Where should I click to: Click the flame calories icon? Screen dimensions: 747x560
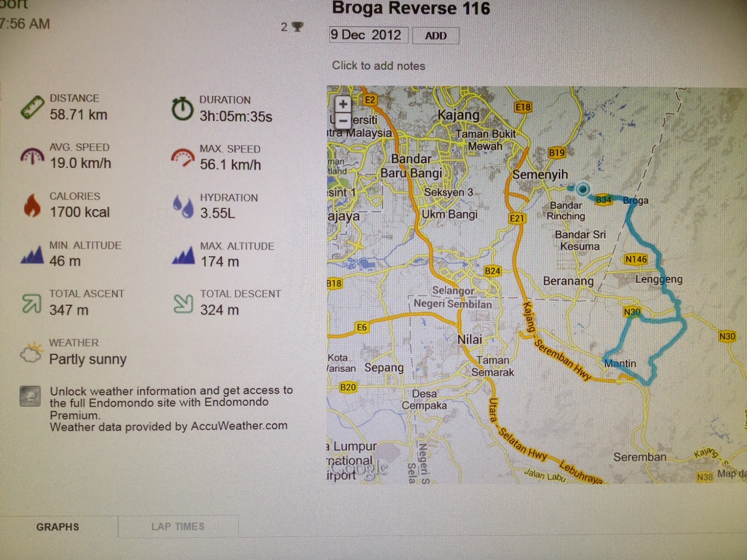point(32,205)
